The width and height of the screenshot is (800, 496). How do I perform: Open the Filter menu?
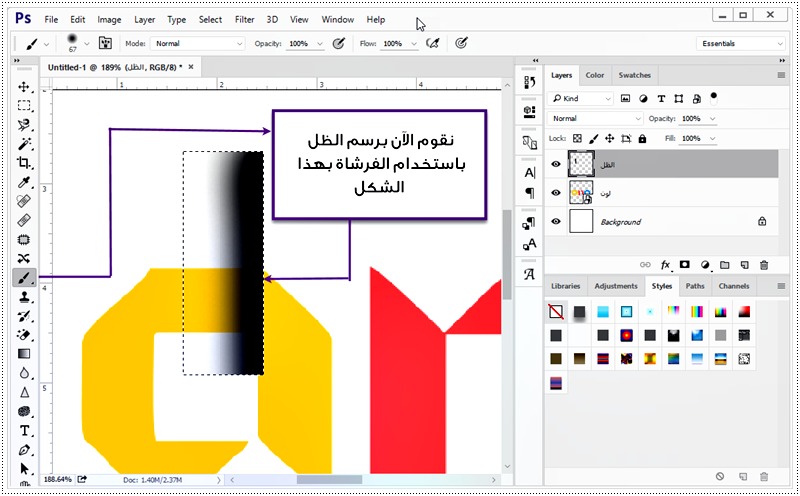coord(244,19)
